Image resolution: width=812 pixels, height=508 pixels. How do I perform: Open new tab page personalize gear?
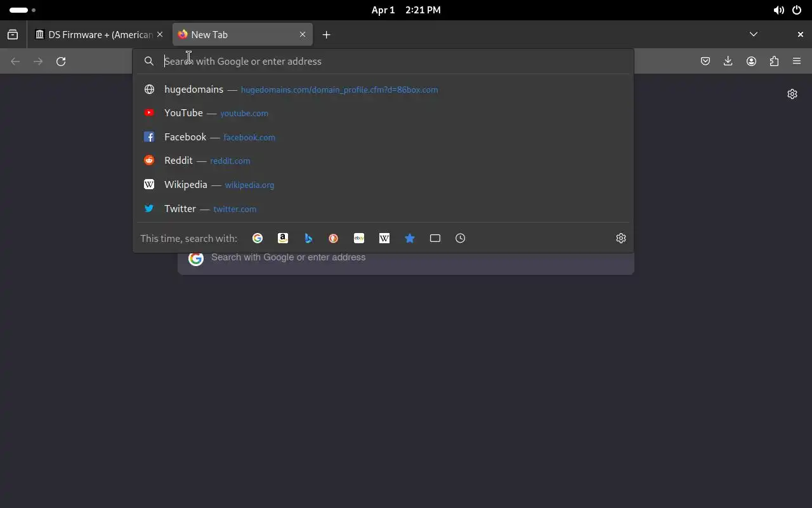[x=792, y=94]
